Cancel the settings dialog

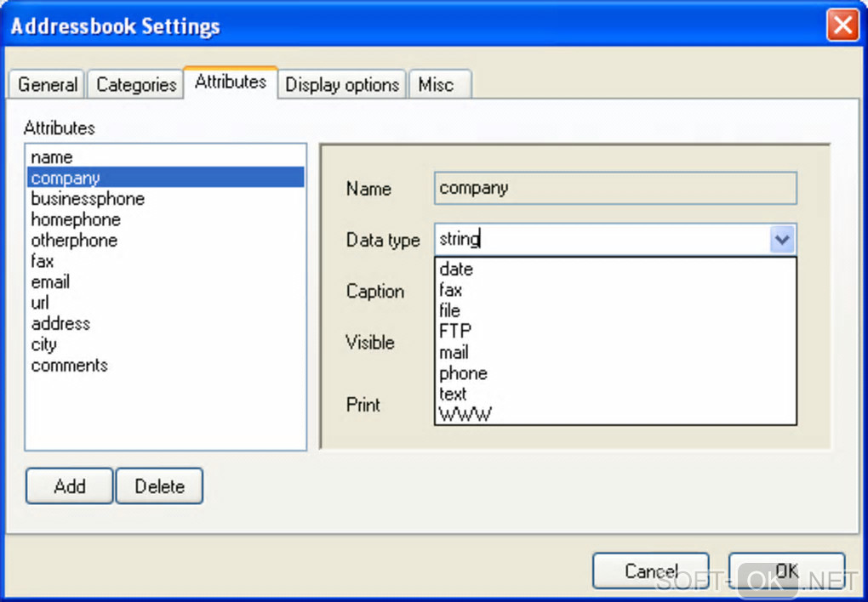click(x=651, y=571)
